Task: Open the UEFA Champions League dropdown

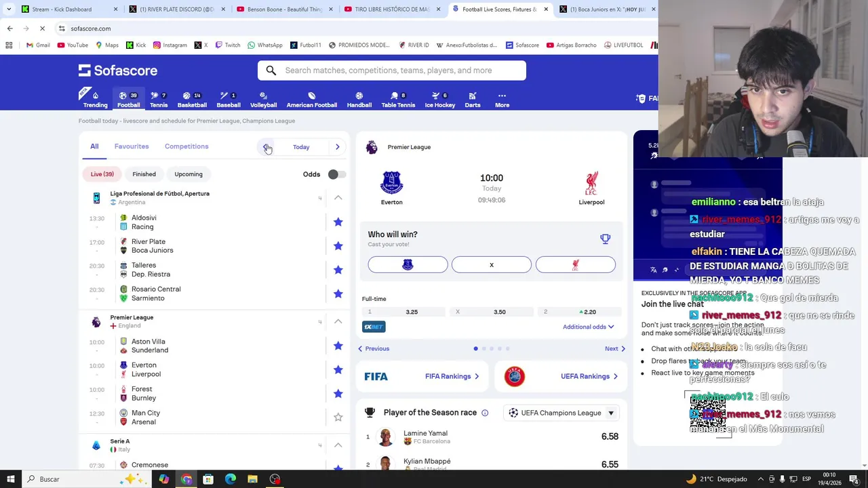Action: pos(561,413)
